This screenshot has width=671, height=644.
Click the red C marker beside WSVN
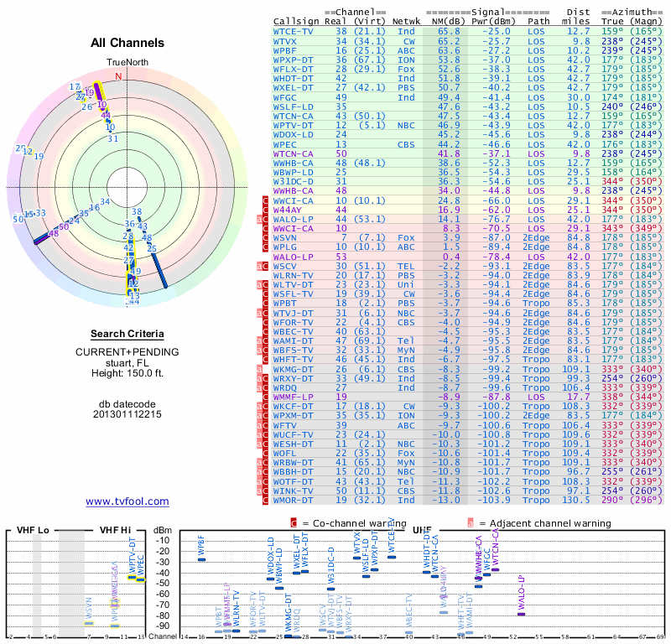[265, 238]
